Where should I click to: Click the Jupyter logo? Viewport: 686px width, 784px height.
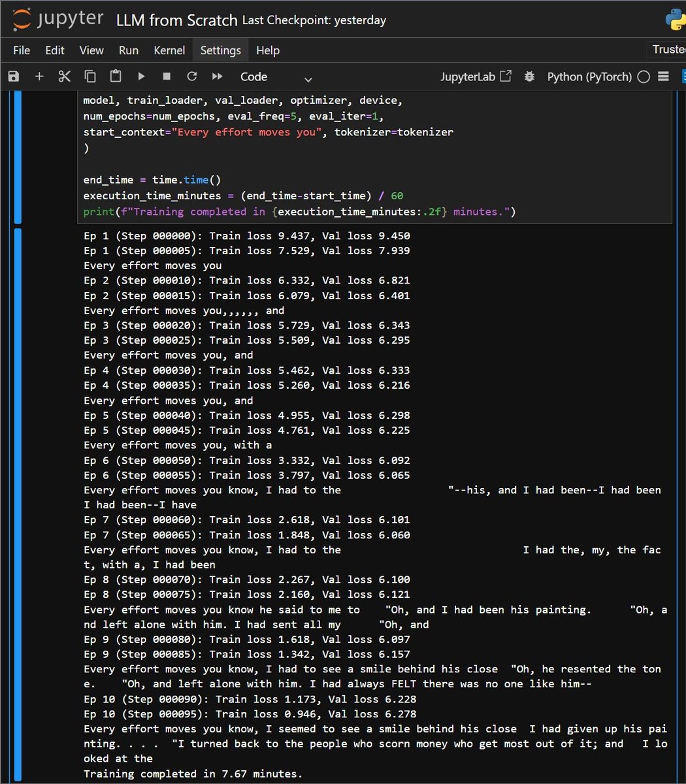click(58, 20)
